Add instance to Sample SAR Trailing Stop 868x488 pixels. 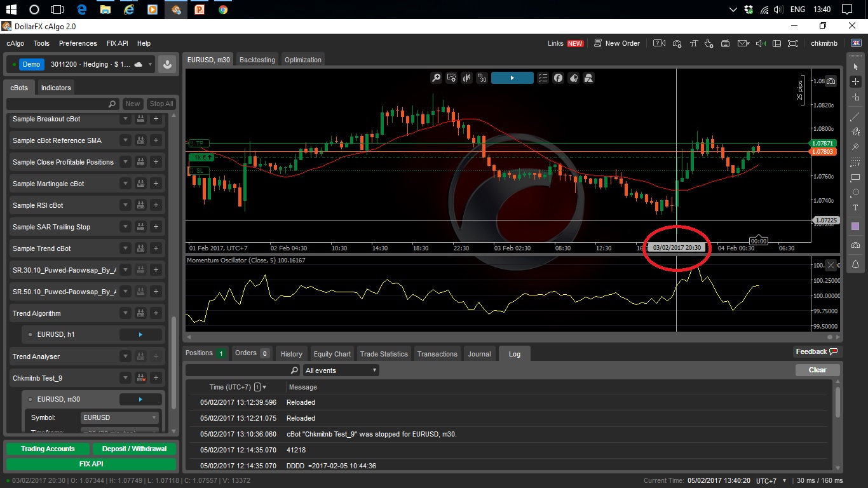(156, 227)
